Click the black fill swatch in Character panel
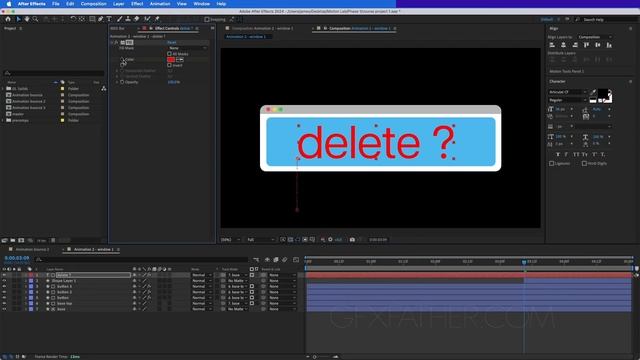640x360 pixels. (x=602, y=93)
